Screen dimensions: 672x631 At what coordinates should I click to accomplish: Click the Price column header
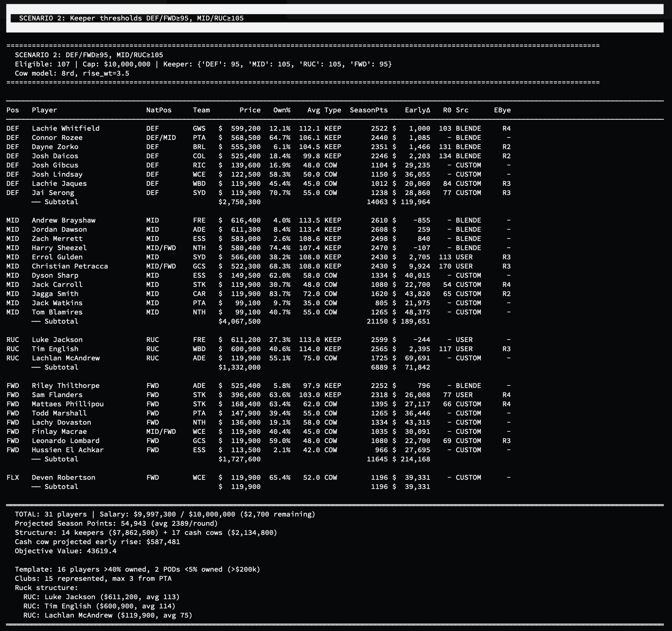tap(250, 110)
